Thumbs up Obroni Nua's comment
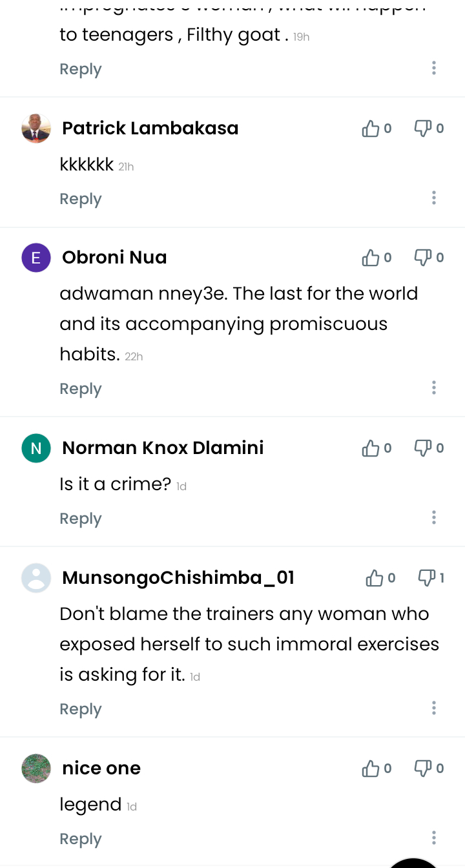 pos(371,258)
